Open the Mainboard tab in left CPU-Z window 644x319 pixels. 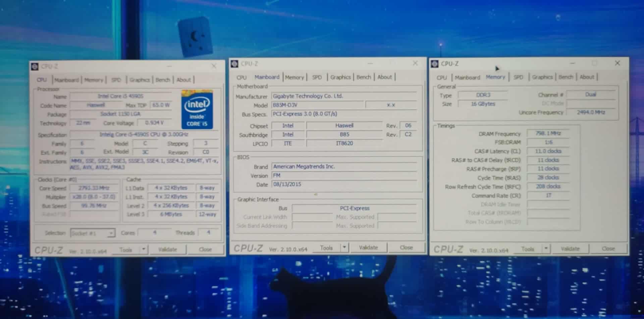click(x=67, y=80)
